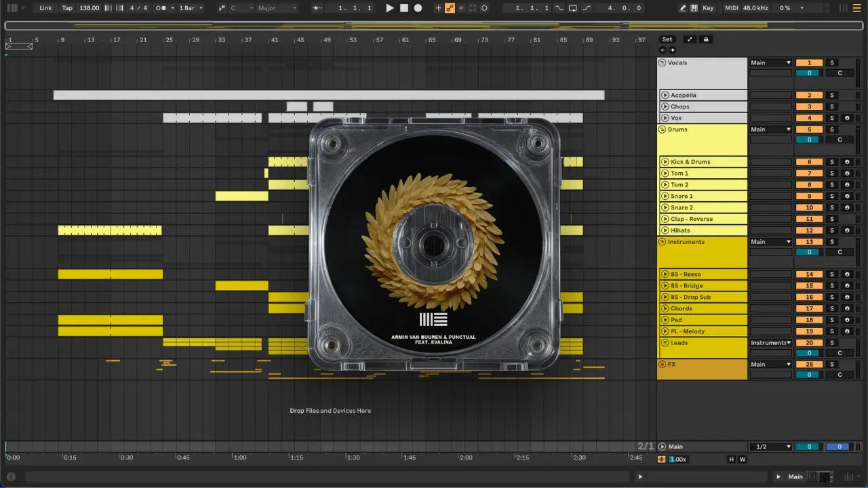Image resolution: width=868 pixels, height=488 pixels.
Task: Click the Hihats track play icon
Action: pos(665,230)
